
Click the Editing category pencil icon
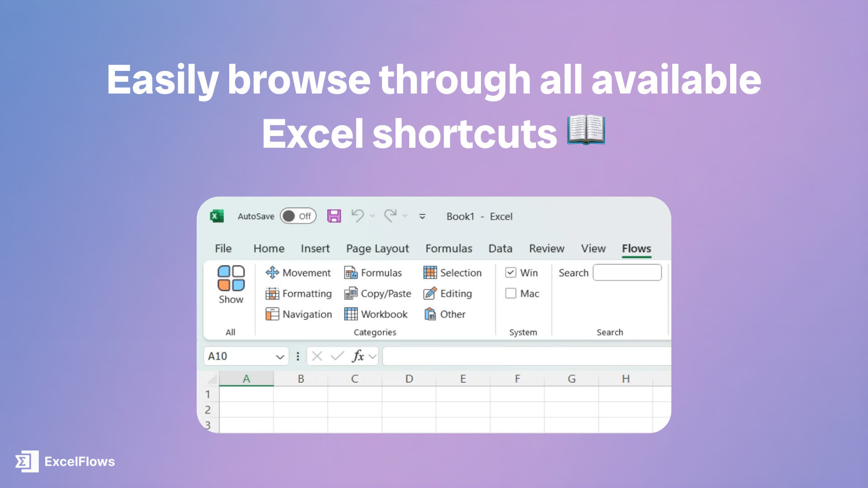430,294
